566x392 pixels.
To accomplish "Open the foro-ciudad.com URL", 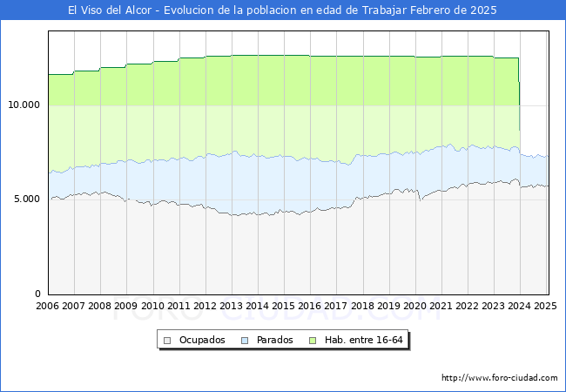I will tap(500, 378).
